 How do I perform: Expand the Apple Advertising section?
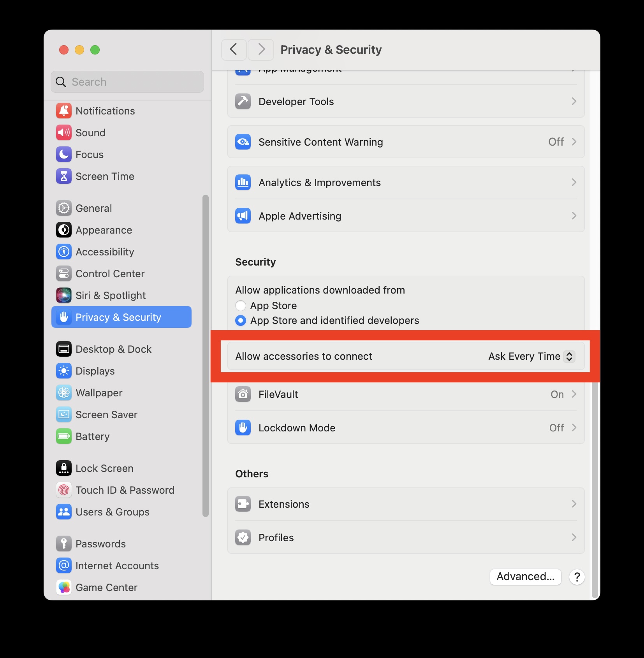(406, 216)
